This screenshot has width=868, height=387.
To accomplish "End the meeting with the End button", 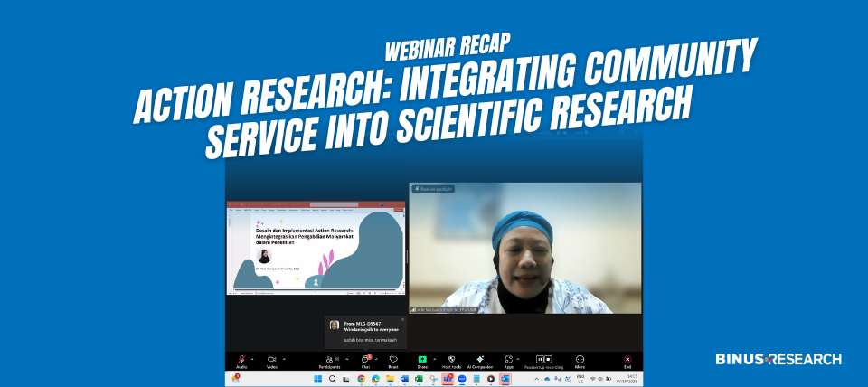I will [627, 360].
